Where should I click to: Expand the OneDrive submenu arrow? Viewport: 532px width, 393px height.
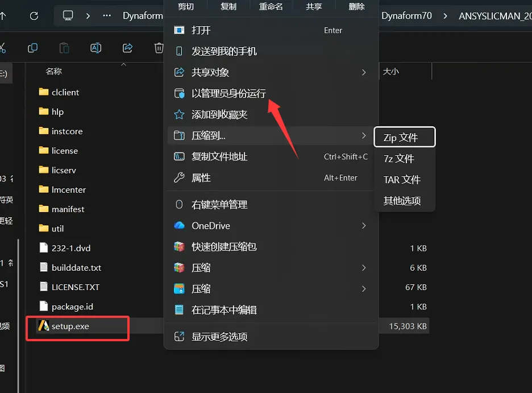click(x=364, y=226)
